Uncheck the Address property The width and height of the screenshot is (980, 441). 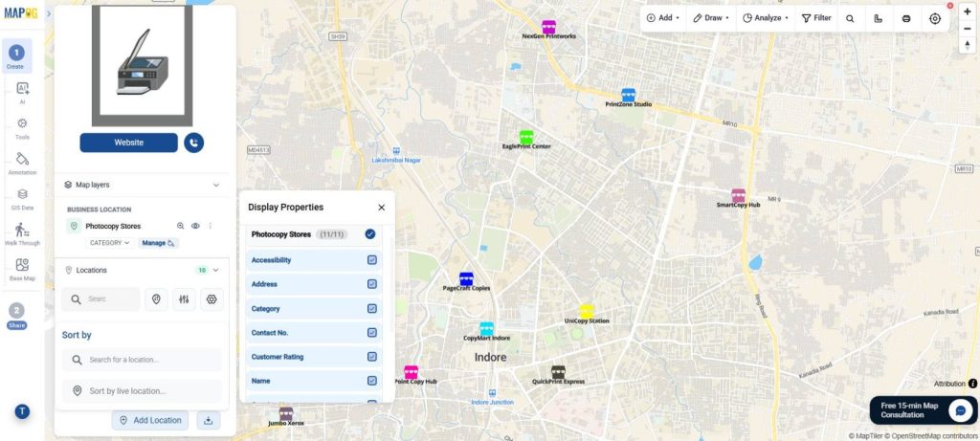pos(372,284)
